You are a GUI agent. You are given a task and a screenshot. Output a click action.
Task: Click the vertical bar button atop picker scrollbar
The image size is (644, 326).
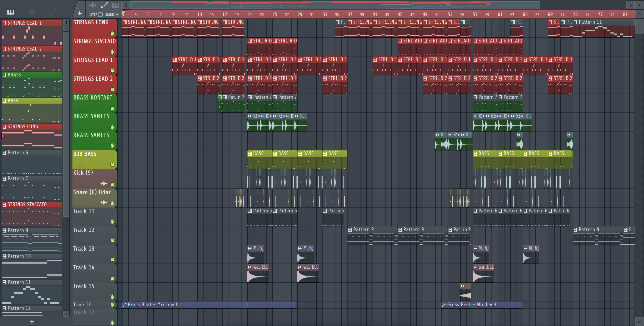pyautogui.click(x=66, y=22)
